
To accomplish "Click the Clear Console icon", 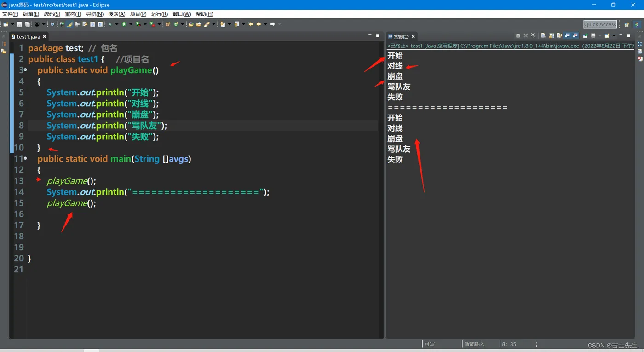I will [544, 35].
